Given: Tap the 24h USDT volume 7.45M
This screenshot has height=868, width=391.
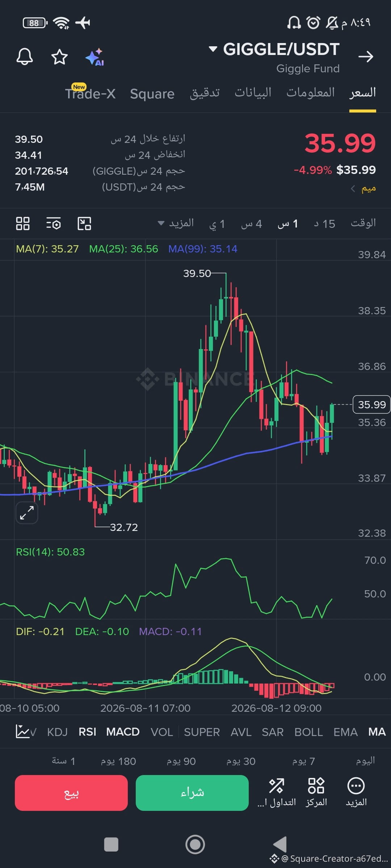Looking at the screenshot, I should click(x=30, y=187).
